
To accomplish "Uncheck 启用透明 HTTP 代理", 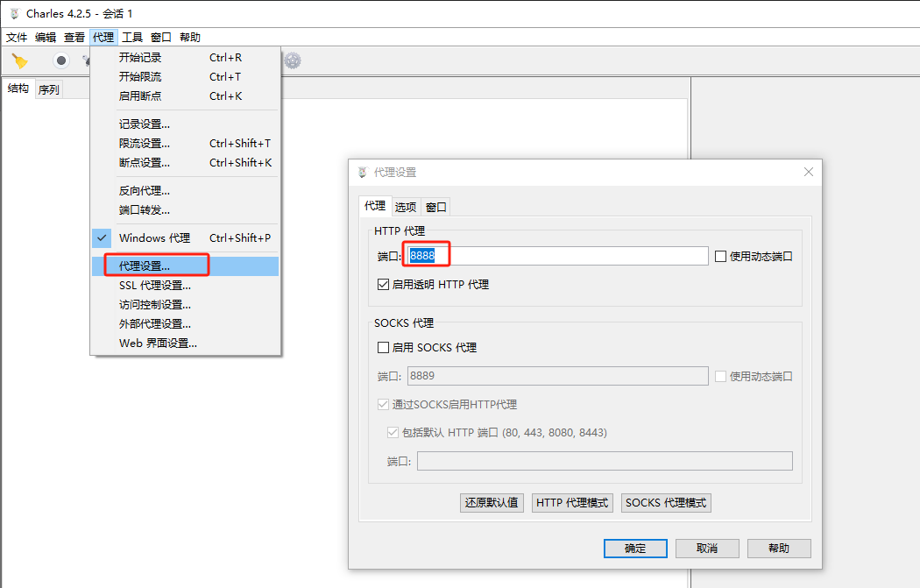I will (383, 285).
